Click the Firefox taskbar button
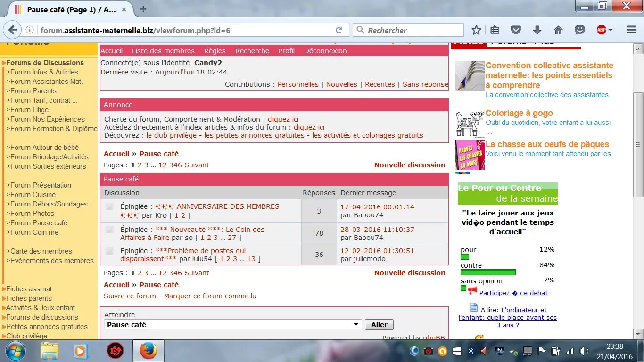Image resolution: width=644 pixels, height=362 pixels. pos(148,351)
